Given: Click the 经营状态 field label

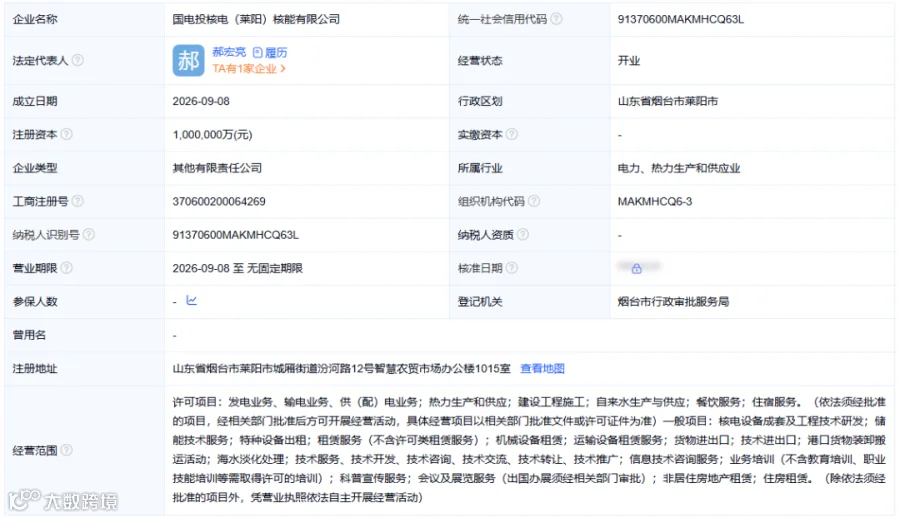Looking at the screenshot, I should coord(480,61).
